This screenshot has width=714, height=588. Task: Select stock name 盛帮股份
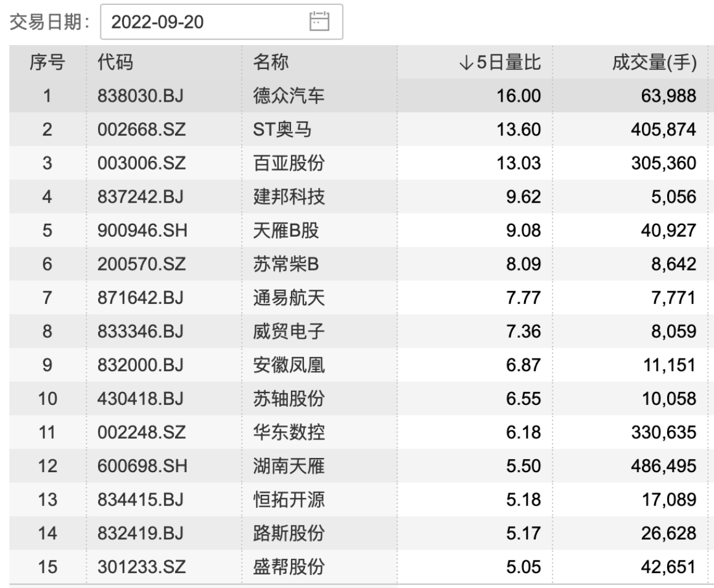(289, 567)
